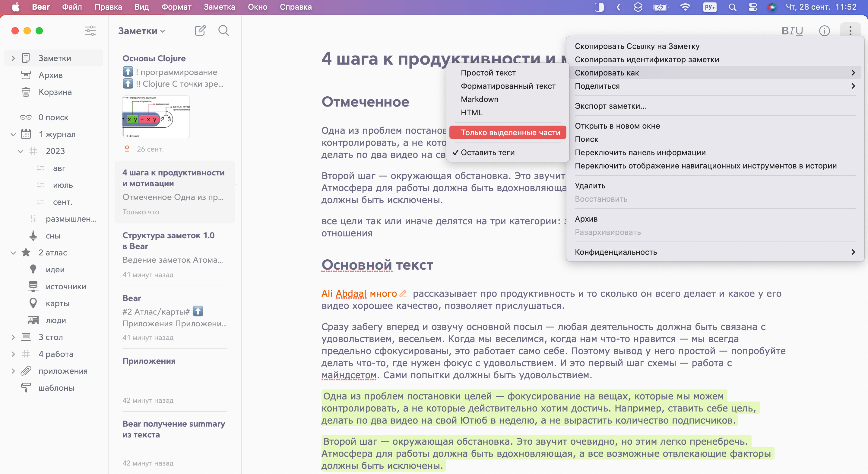
Task: Open the Заметки list title dropdown
Action: click(142, 31)
